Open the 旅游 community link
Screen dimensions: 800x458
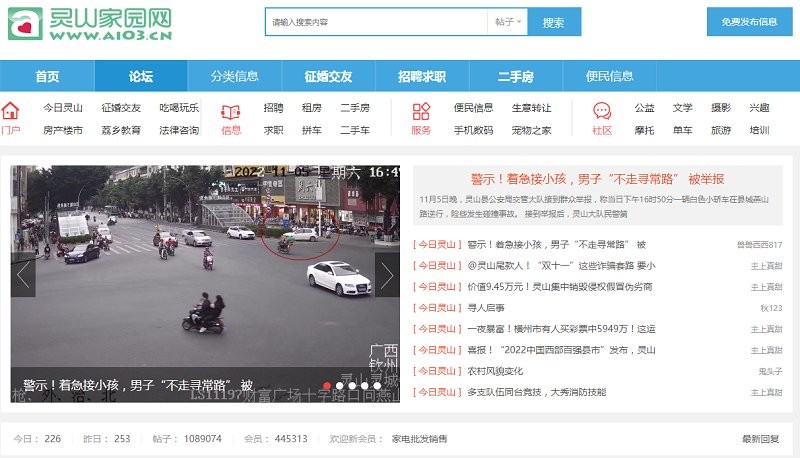(x=721, y=130)
